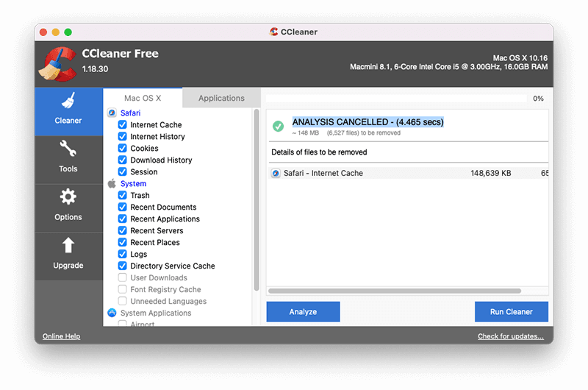Toggle the Trash checkbox
Viewport: 588px width, 390px height.
point(123,196)
